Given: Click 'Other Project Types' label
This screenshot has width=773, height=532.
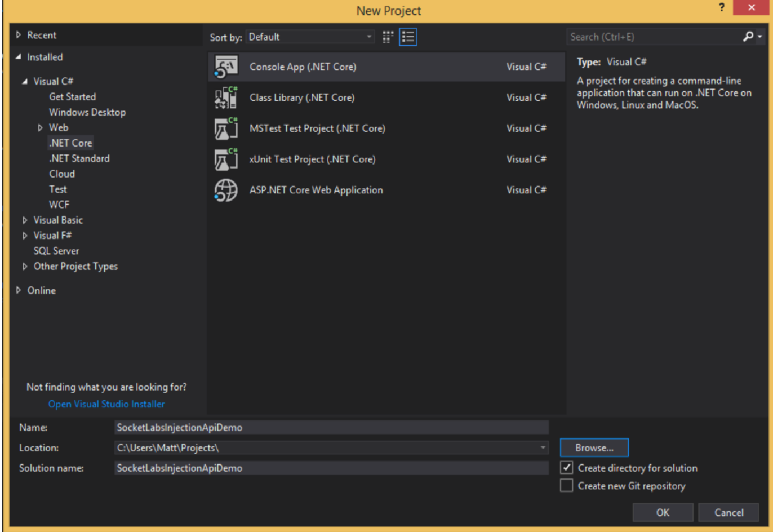Looking at the screenshot, I should click(x=75, y=267).
